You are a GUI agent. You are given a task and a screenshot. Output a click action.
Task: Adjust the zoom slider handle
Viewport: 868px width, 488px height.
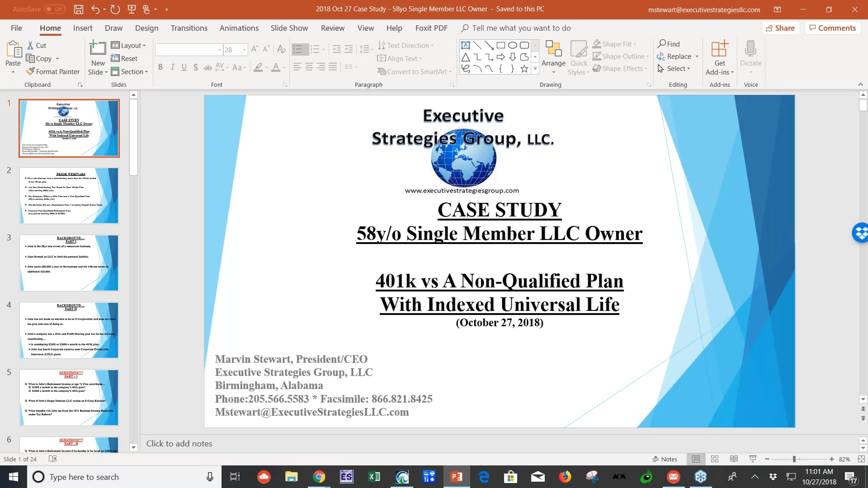pyautogui.click(x=794, y=459)
